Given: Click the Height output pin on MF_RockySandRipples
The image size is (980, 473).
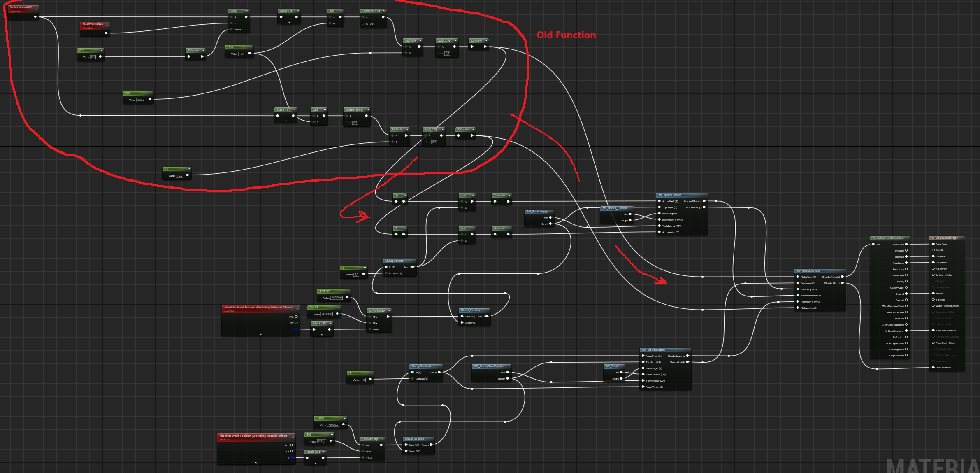Looking at the screenshot, I should point(508,379).
